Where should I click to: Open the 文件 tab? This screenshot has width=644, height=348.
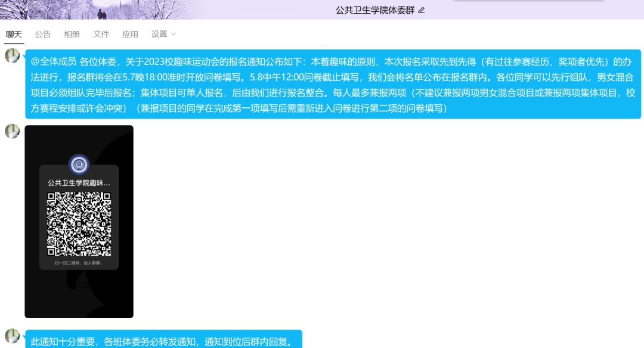pyautogui.click(x=101, y=35)
